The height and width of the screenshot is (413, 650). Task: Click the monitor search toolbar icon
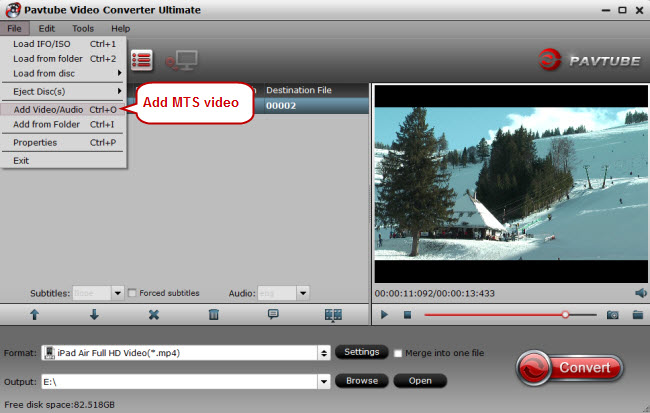(x=182, y=61)
